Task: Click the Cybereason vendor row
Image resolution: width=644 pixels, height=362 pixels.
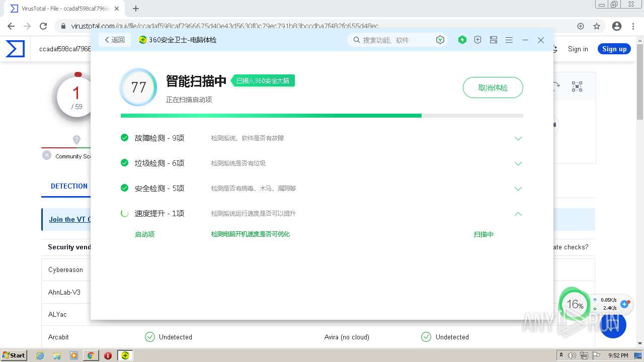Action: point(65,269)
